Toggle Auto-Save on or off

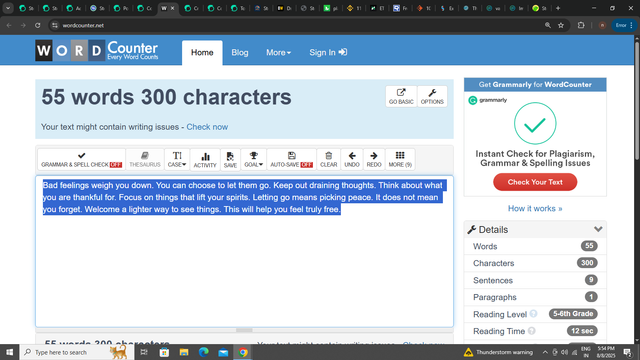coord(291,160)
